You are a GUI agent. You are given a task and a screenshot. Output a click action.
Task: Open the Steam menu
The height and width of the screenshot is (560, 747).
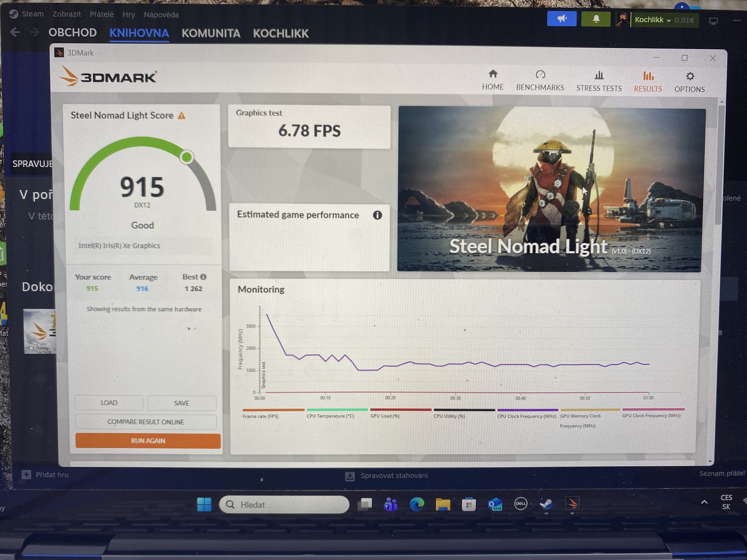[x=33, y=14]
